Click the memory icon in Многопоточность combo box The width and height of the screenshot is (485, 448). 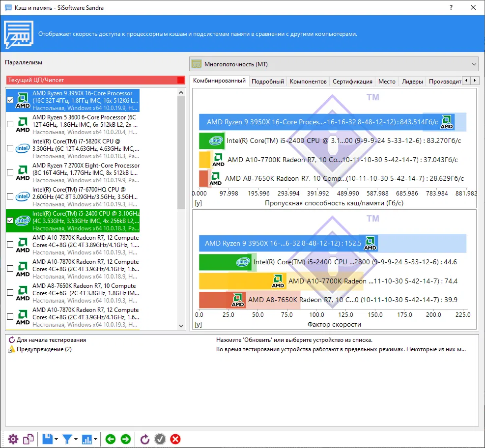(197, 64)
